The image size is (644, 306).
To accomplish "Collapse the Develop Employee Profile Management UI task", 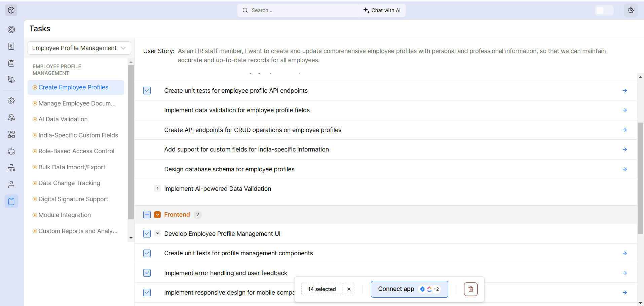I will pyautogui.click(x=157, y=233).
